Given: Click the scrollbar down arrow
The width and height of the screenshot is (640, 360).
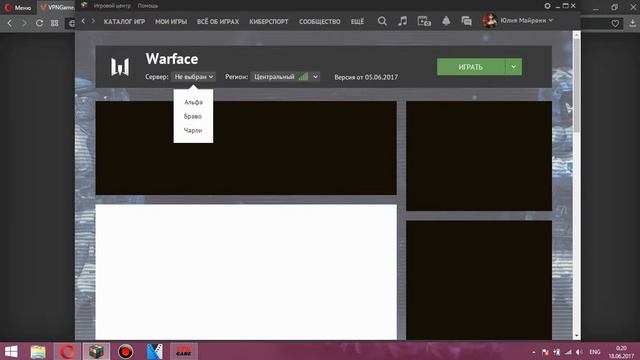Looking at the screenshot, I should tap(576, 336).
